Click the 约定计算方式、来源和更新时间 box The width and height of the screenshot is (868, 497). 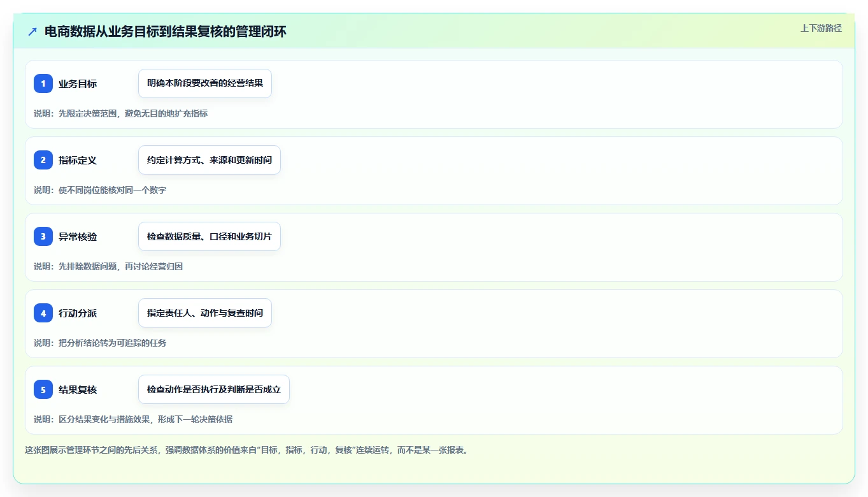[x=210, y=160]
